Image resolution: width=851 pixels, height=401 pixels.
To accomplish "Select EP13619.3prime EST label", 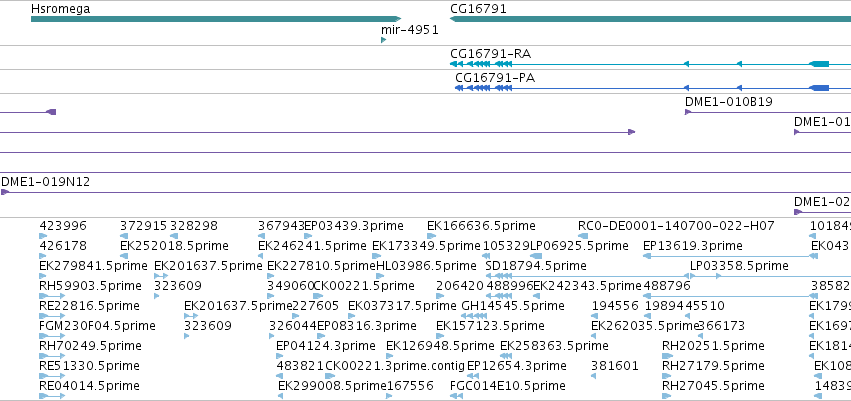I will (693, 245).
